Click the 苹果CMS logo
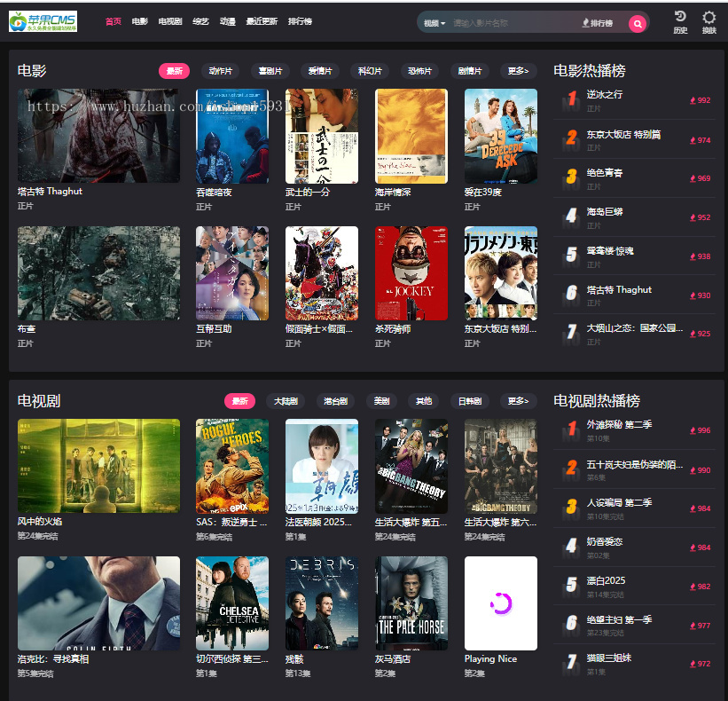This screenshot has height=701, width=728. [x=43, y=21]
